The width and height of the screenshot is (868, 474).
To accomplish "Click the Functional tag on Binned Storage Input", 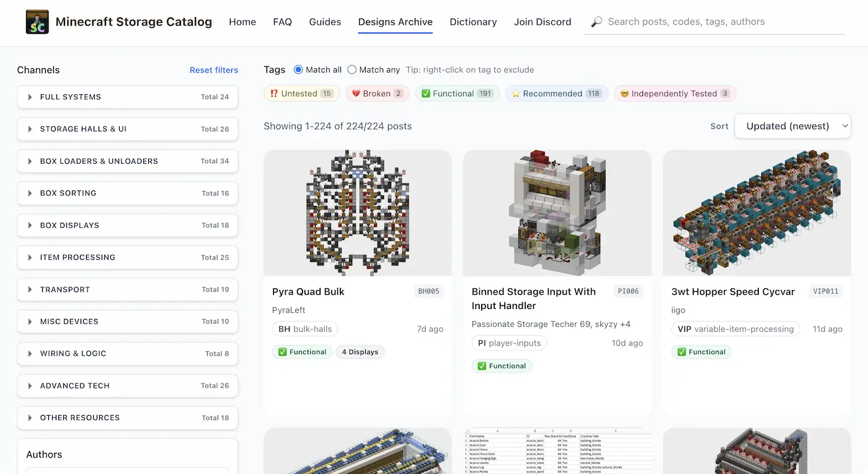I will click(502, 366).
